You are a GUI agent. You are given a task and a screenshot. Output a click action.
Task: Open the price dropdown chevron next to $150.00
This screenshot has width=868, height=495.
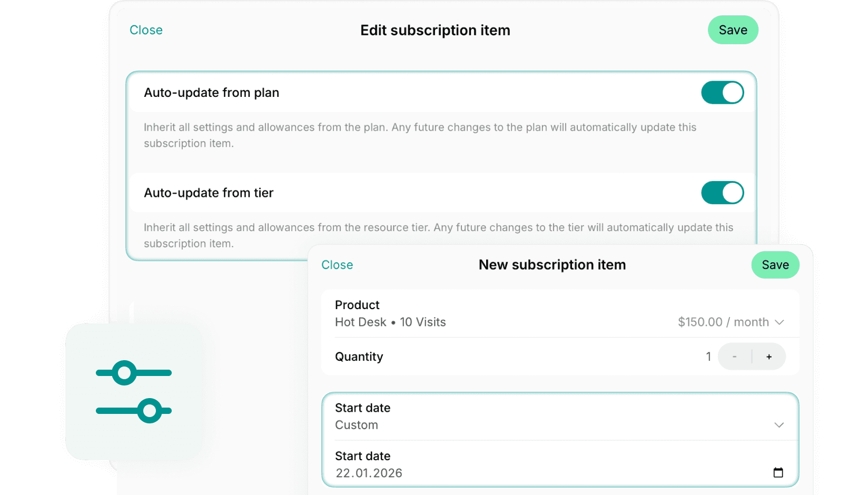click(x=780, y=322)
